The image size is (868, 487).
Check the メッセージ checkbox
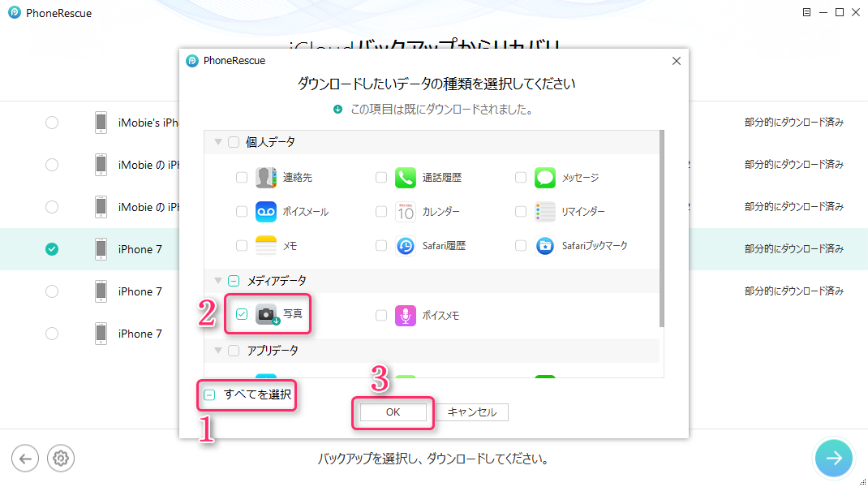tap(520, 177)
